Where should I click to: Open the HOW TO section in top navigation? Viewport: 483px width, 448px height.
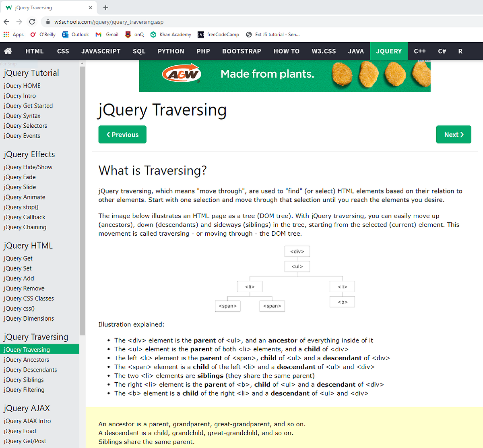coord(286,51)
